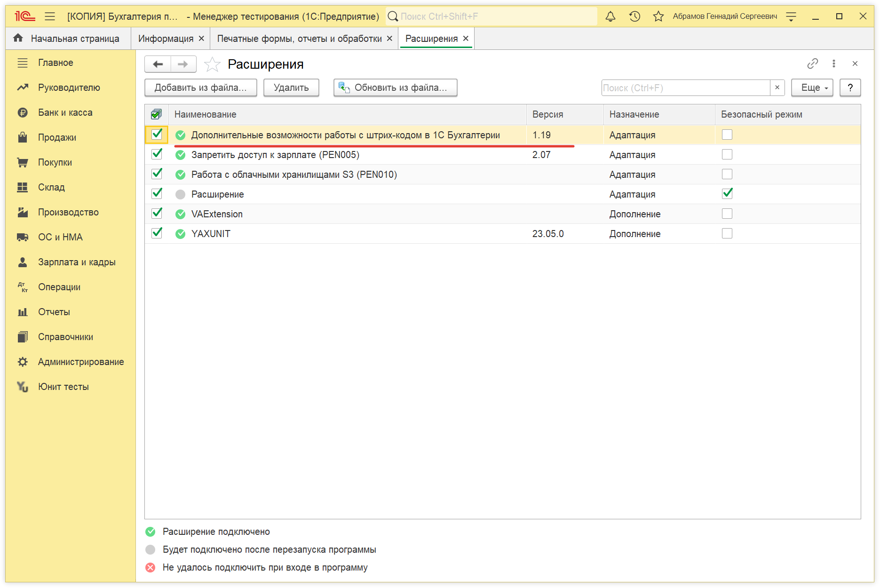Open the hamburger functions menu

click(50, 16)
